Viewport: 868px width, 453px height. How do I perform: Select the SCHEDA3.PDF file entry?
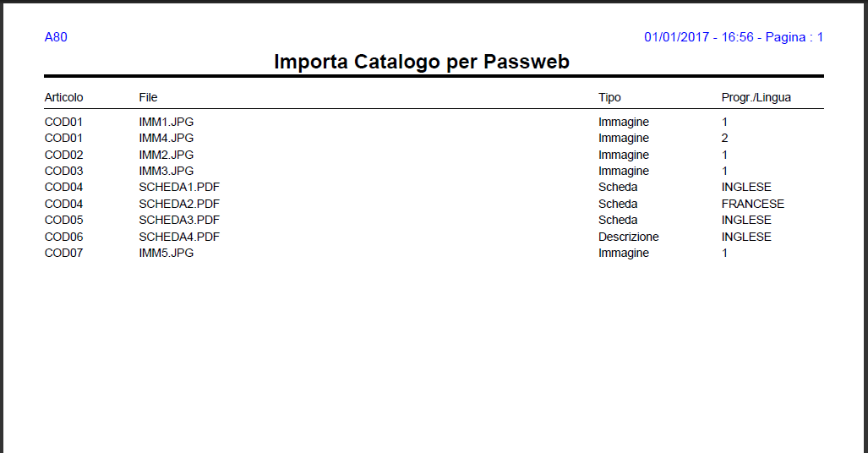[173, 220]
